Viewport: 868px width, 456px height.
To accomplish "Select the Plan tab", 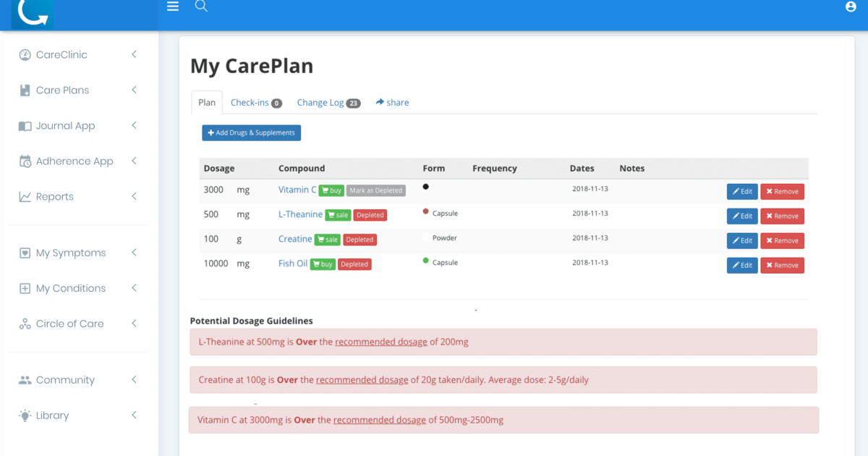I will 207,103.
